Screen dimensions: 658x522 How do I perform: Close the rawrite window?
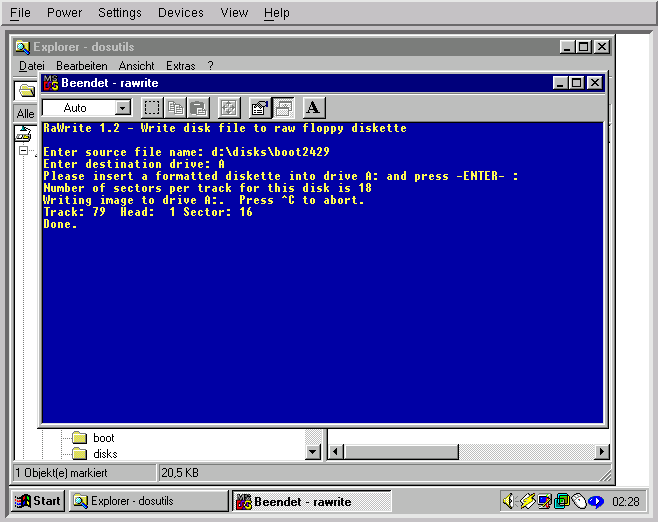click(x=595, y=83)
